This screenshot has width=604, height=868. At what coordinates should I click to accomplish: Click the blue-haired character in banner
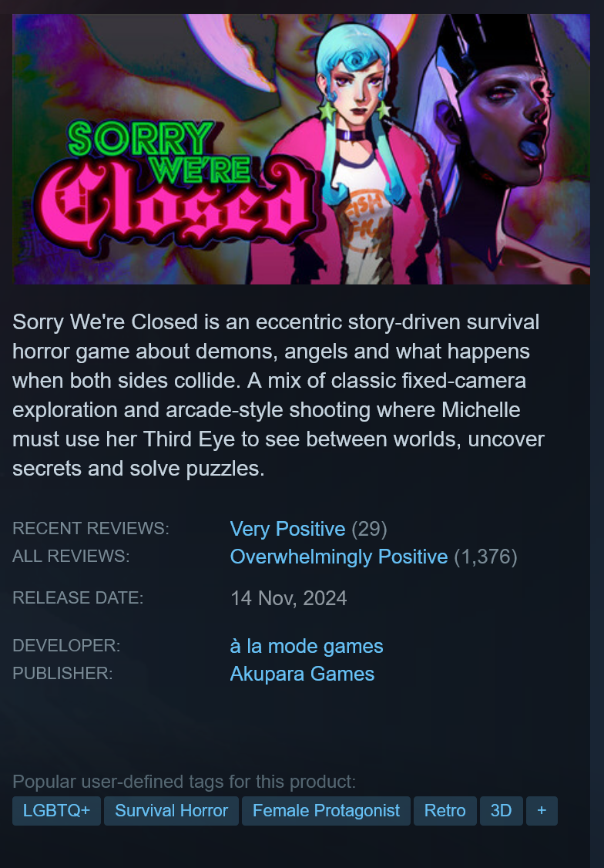[354, 155]
